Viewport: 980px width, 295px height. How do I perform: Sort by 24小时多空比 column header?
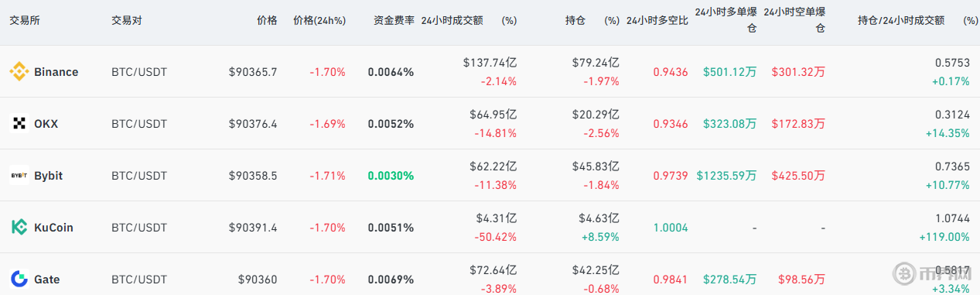point(657,21)
